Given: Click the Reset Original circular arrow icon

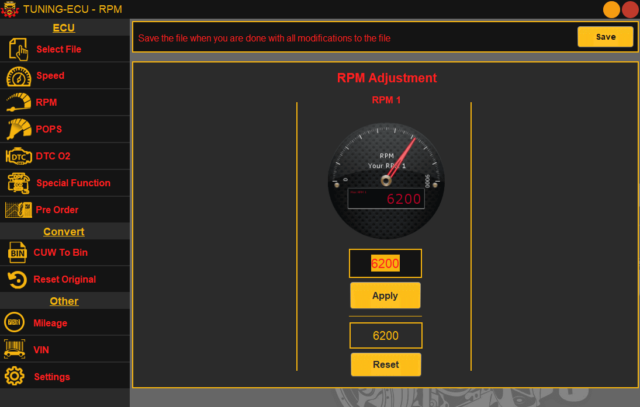Looking at the screenshot, I should click(17, 280).
